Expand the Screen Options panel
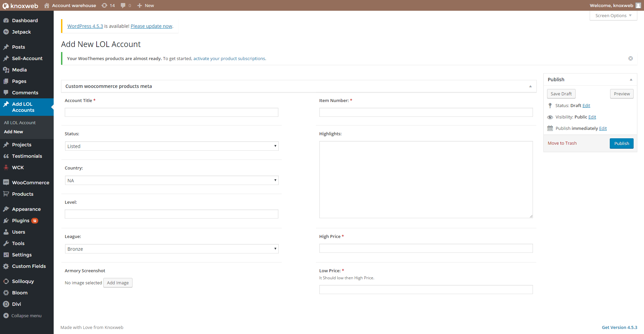This screenshot has width=644, height=334. [613, 15]
